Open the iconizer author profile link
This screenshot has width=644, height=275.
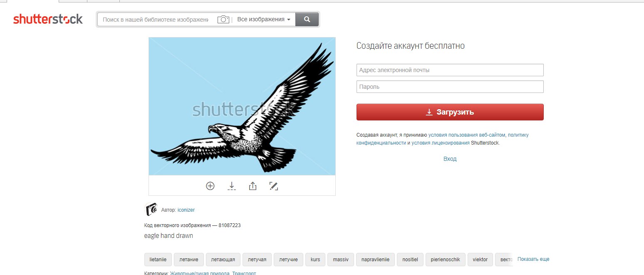click(x=186, y=210)
